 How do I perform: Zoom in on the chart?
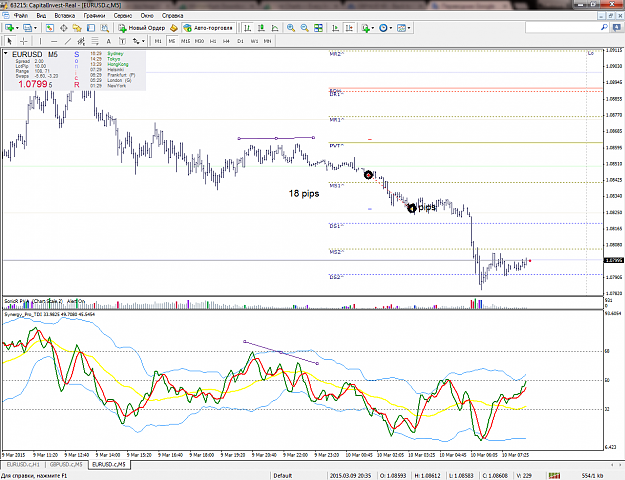pos(291,28)
